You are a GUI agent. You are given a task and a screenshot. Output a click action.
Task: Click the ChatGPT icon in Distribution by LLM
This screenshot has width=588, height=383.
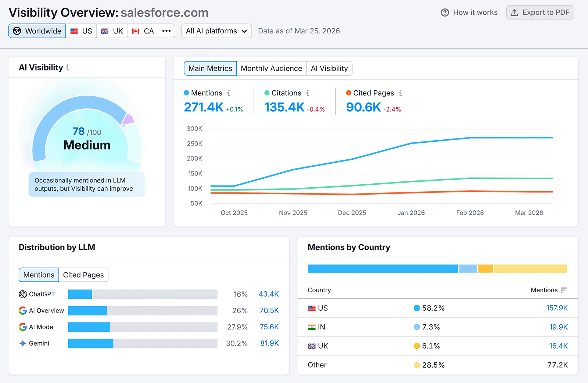[x=22, y=294]
